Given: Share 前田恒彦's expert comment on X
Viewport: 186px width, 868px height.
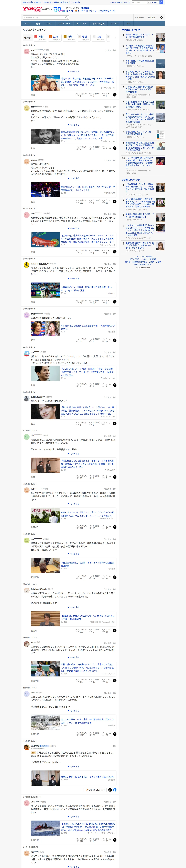Looking at the screenshot, I should 110,790.
